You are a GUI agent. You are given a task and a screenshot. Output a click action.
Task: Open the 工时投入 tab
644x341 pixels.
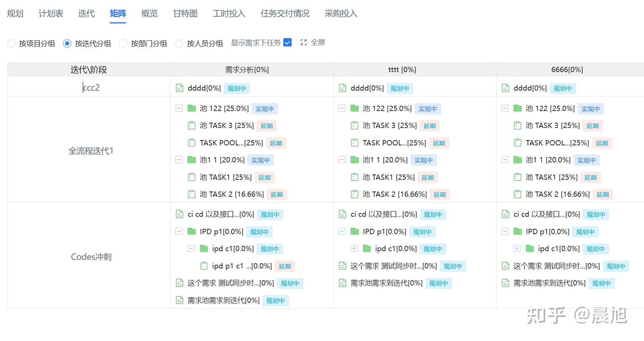coord(229,13)
